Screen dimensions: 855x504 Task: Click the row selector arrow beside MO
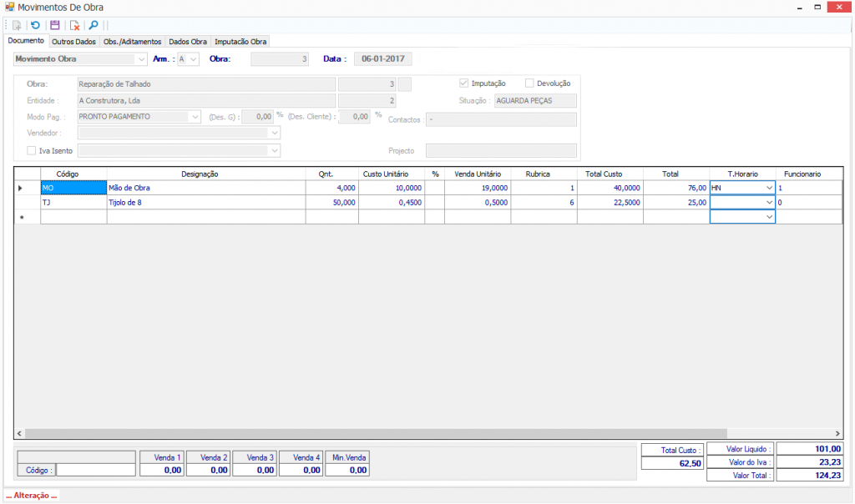tap(21, 188)
